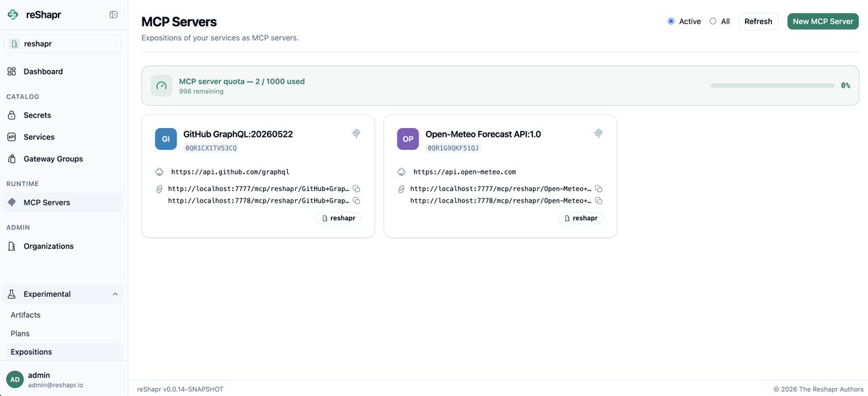Go to Secrets in Catalog
This screenshot has height=396, width=868.
point(62,115)
